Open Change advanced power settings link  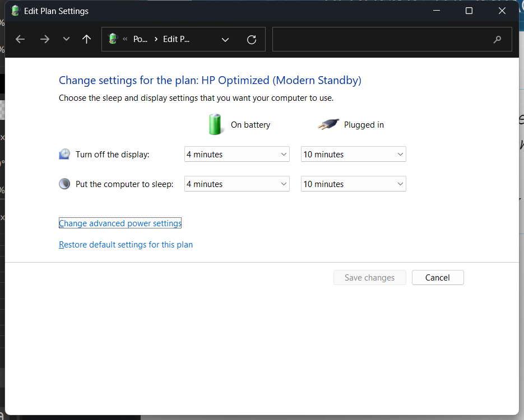coord(120,223)
